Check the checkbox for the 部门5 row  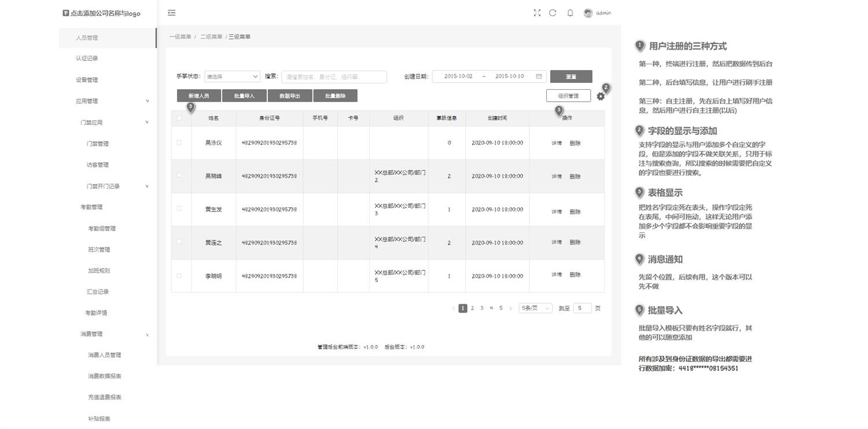(179, 276)
